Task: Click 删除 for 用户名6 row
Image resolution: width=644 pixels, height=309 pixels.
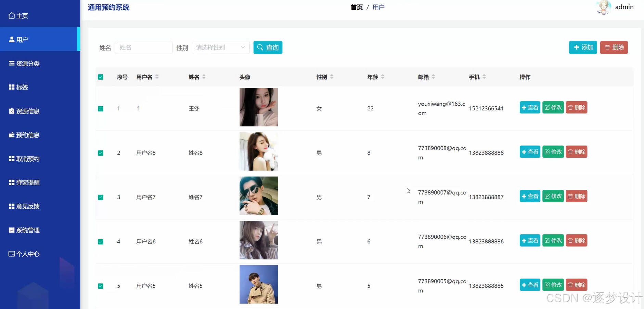Action: 577,241
